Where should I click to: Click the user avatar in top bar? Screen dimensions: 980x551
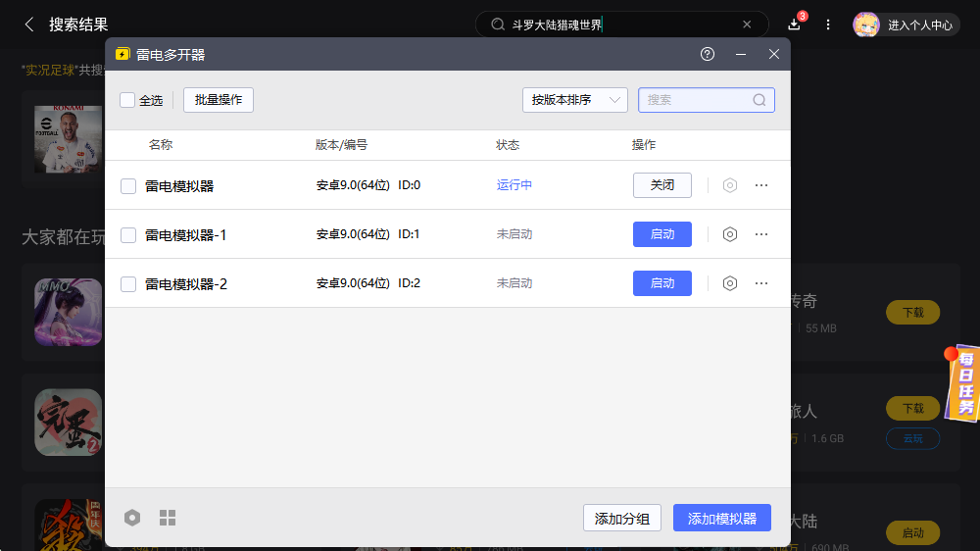click(x=866, y=25)
